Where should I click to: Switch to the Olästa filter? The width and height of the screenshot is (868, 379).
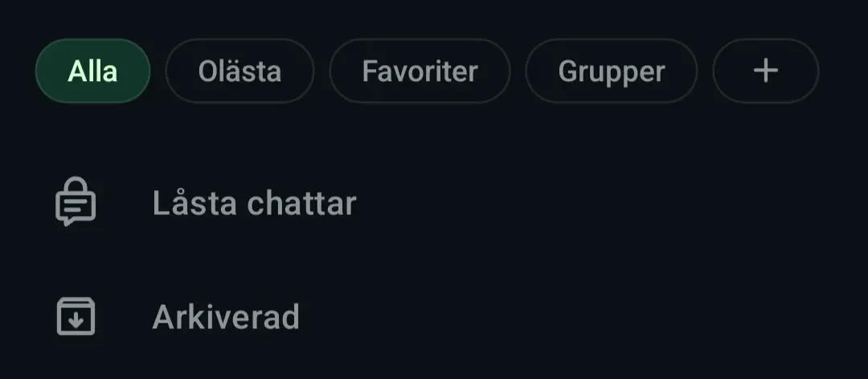(240, 71)
